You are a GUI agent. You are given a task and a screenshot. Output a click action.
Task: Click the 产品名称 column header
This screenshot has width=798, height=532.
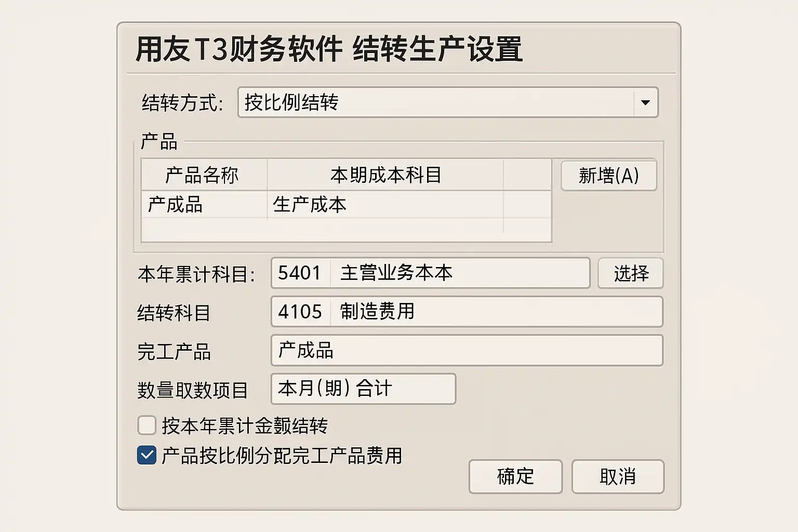pos(204,175)
